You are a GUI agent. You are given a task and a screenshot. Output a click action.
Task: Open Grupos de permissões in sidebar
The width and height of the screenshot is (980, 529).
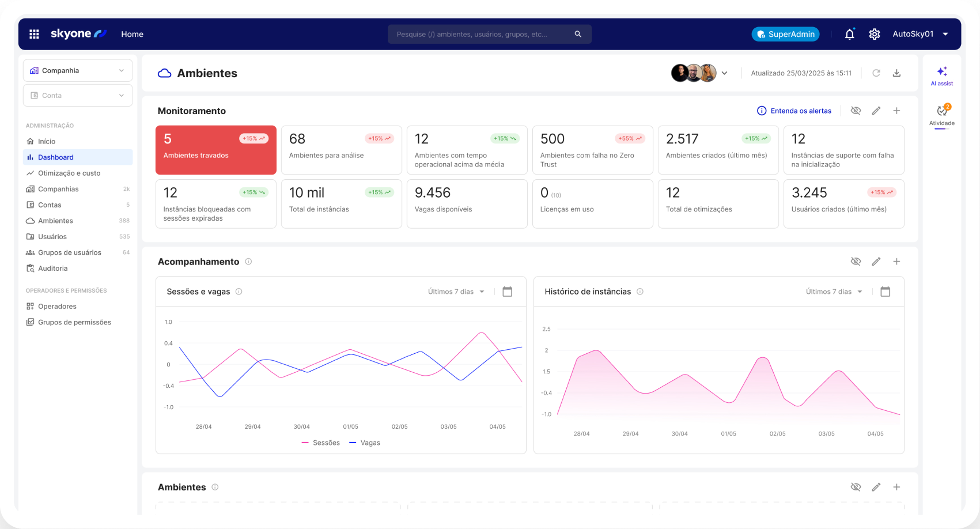[74, 322]
